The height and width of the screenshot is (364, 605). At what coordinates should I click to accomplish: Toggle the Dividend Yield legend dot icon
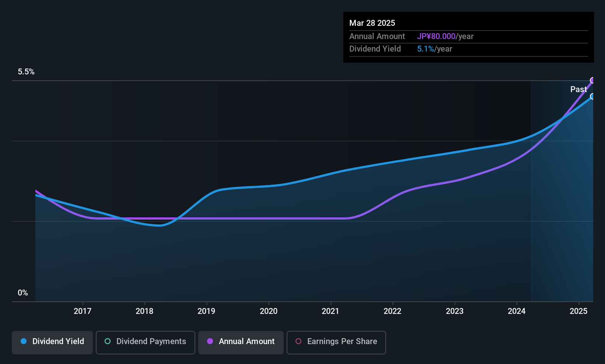click(x=24, y=342)
